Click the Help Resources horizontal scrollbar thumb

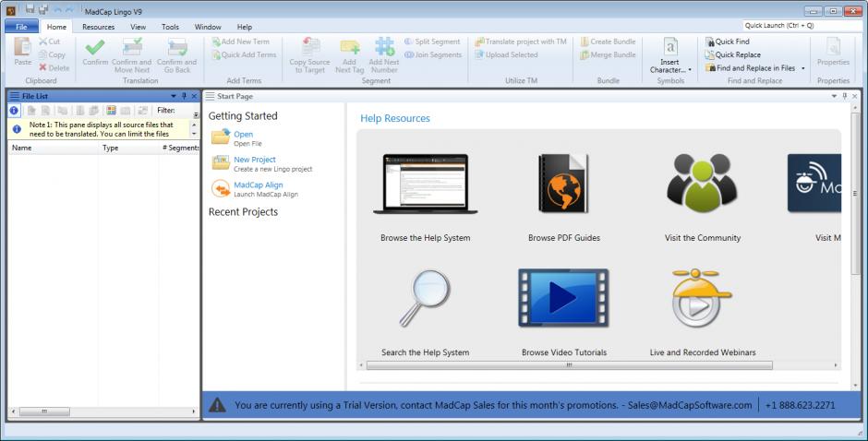pos(569,365)
